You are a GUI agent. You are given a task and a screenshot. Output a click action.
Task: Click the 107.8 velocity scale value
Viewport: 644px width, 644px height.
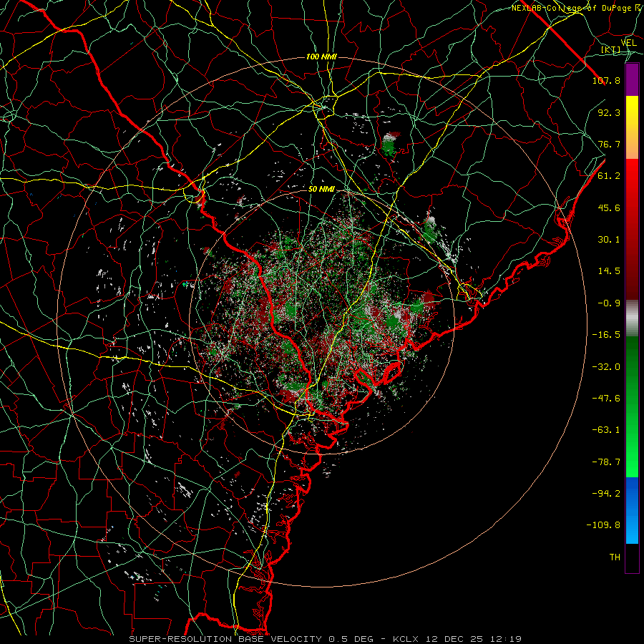click(606, 80)
